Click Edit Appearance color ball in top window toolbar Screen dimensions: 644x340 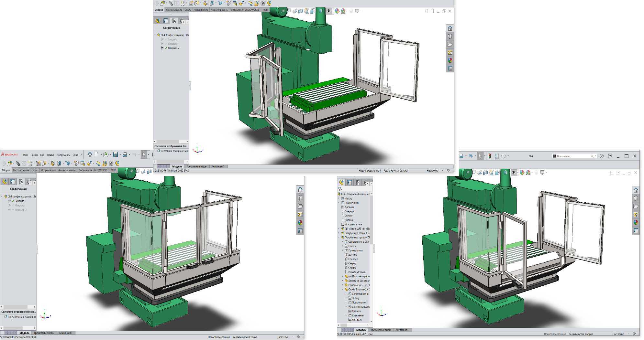click(337, 11)
